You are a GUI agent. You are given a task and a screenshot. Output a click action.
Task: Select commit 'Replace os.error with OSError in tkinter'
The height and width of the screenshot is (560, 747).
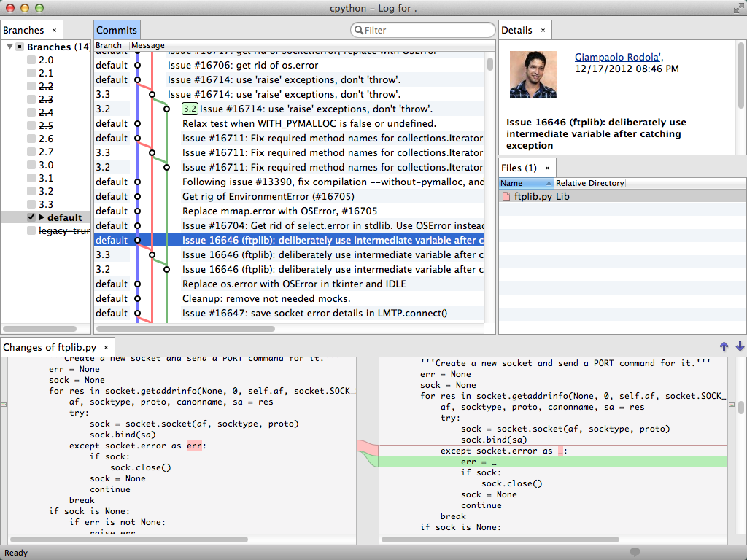(x=289, y=284)
